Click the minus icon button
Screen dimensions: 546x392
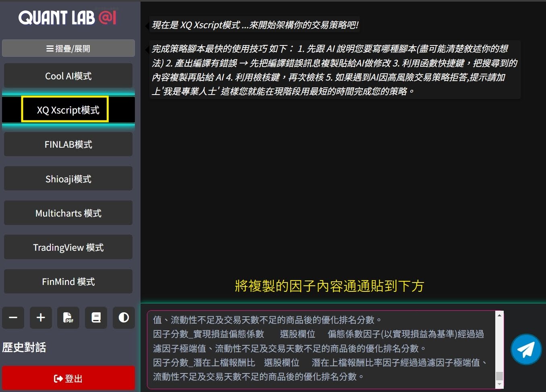pos(13,318)
